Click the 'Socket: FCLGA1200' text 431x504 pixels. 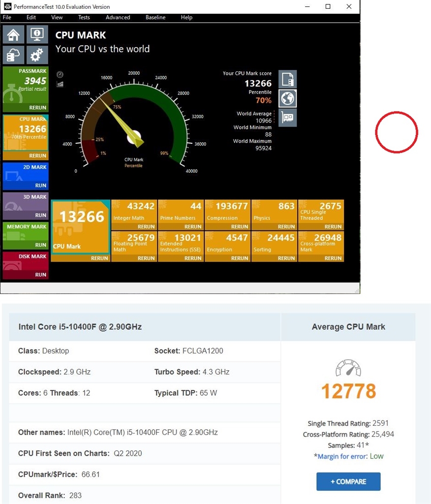tap(188, 350)
